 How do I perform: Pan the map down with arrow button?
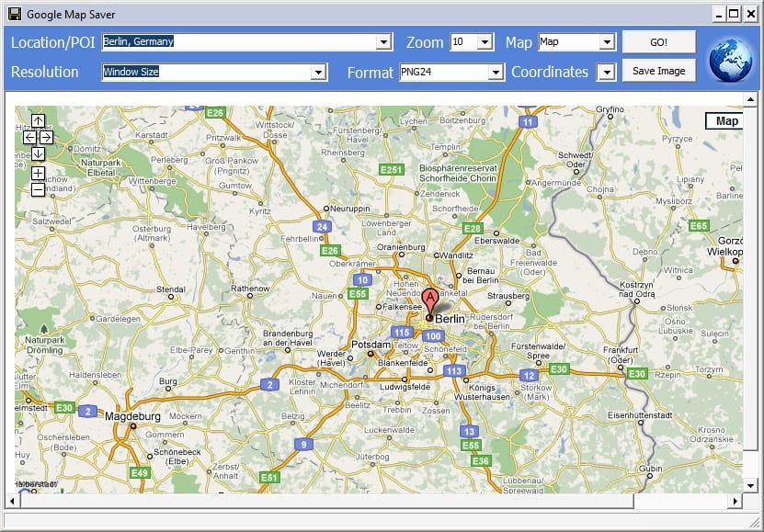click(x=38, y=153)
